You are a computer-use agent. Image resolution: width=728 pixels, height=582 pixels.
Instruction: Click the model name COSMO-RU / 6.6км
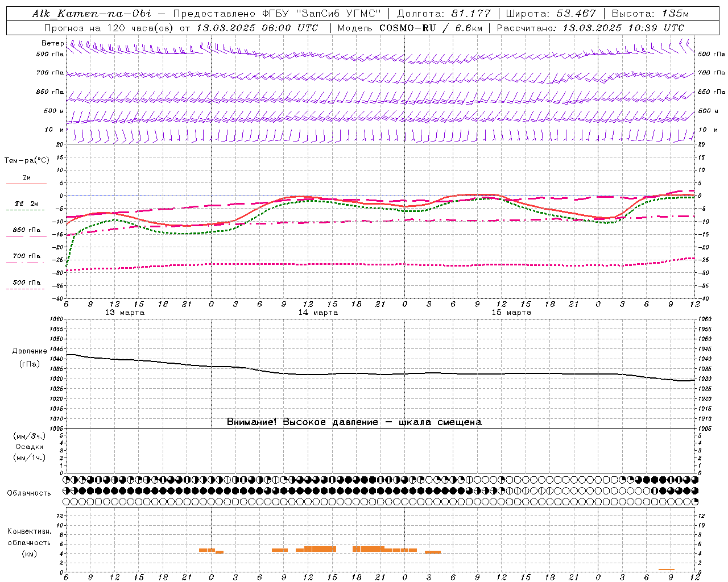pos(431,28)
